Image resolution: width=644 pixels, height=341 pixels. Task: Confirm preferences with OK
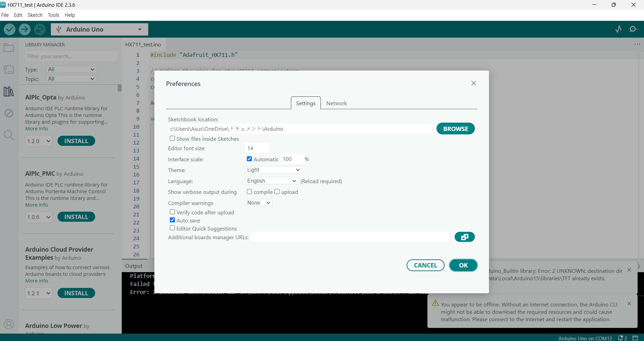click(463, 265)
